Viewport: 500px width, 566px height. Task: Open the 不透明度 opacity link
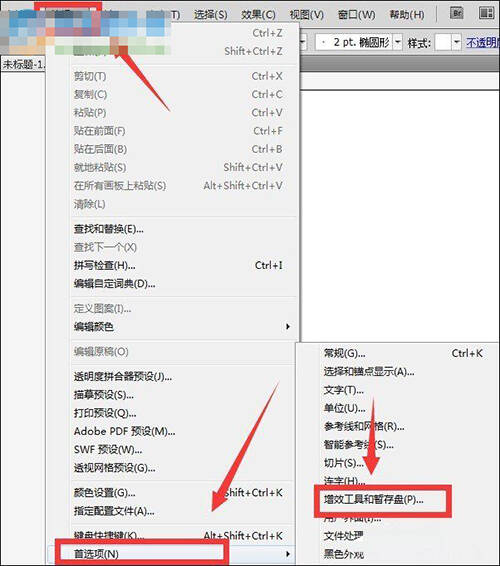[483, 43]
